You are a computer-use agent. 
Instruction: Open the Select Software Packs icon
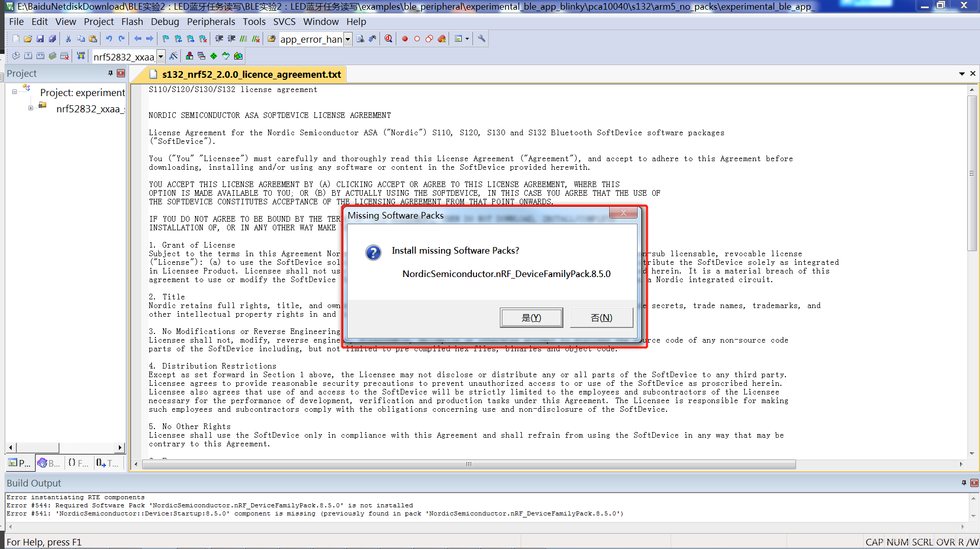click(x=226, y=56)
